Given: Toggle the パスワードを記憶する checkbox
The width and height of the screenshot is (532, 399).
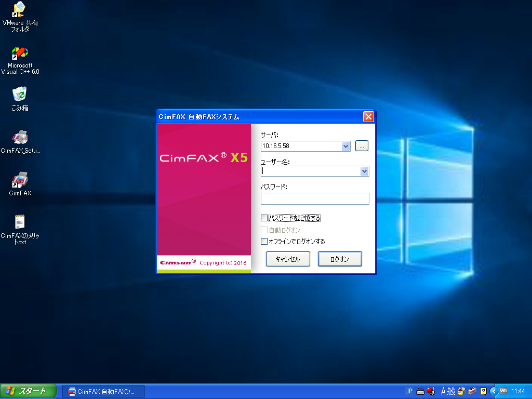Looking at the screenshot, I should [x=264, y=218].
